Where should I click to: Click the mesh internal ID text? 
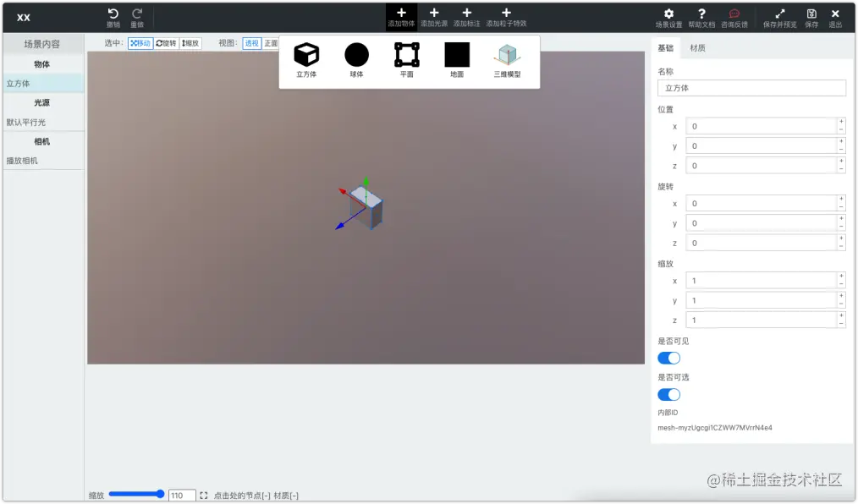[715, 428]
